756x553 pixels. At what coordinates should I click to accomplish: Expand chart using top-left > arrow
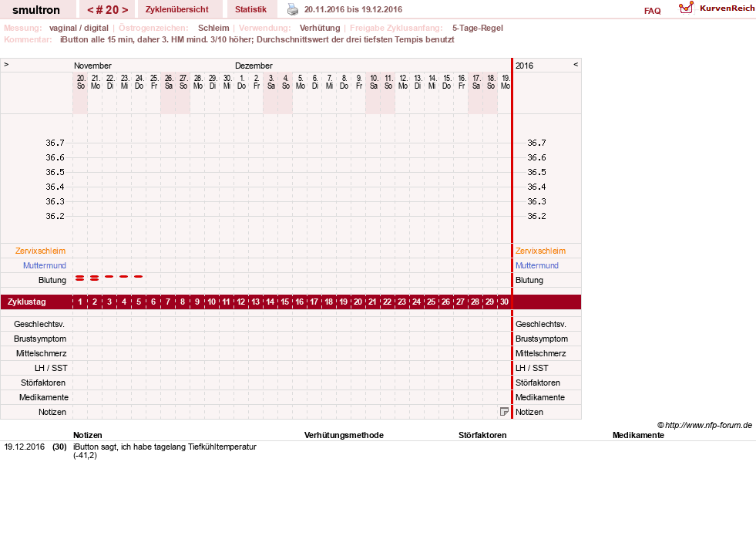point(6,64)
